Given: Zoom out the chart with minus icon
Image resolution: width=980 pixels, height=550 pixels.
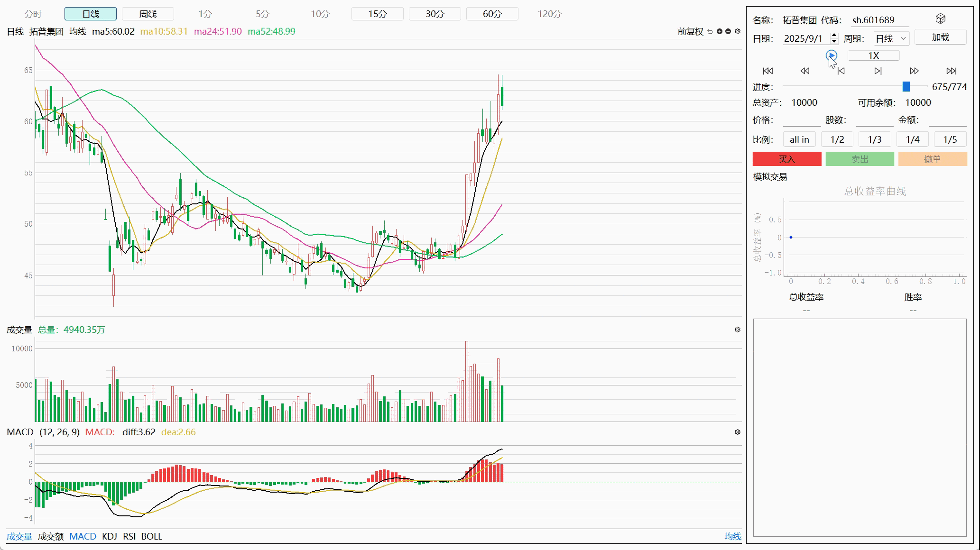Looking at the screenshot, I should point(728,31).
